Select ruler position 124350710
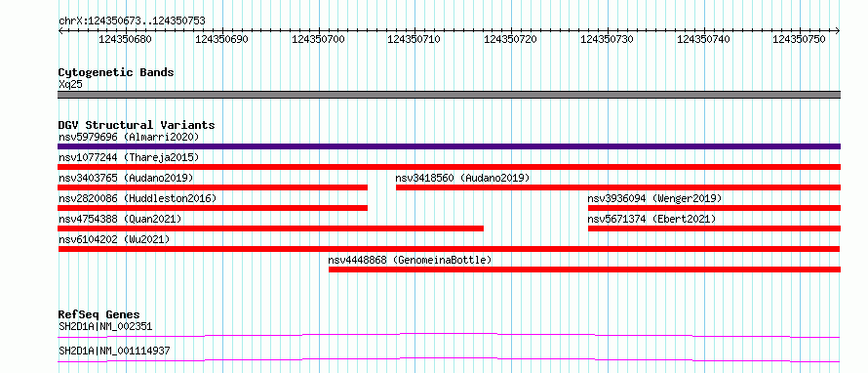868x373 pixels. coord(414,39)
